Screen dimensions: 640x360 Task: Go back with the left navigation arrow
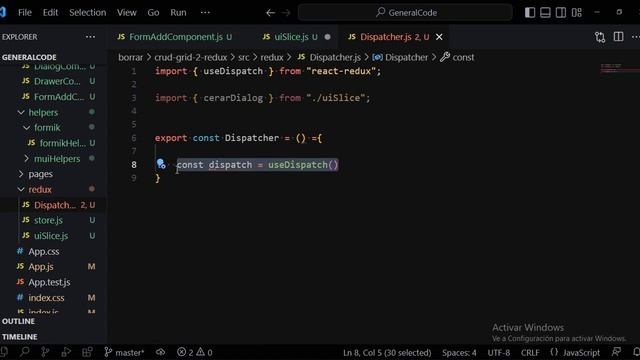point(270,13)
